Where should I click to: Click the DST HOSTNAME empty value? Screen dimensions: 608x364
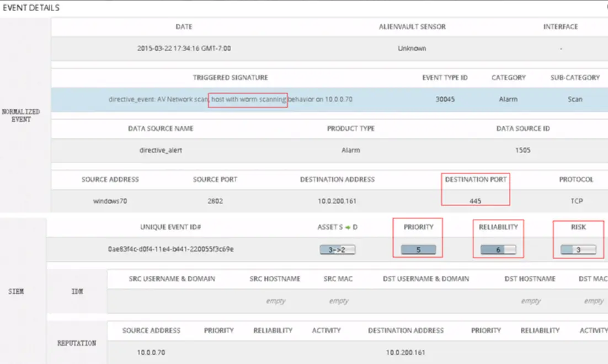530,301
